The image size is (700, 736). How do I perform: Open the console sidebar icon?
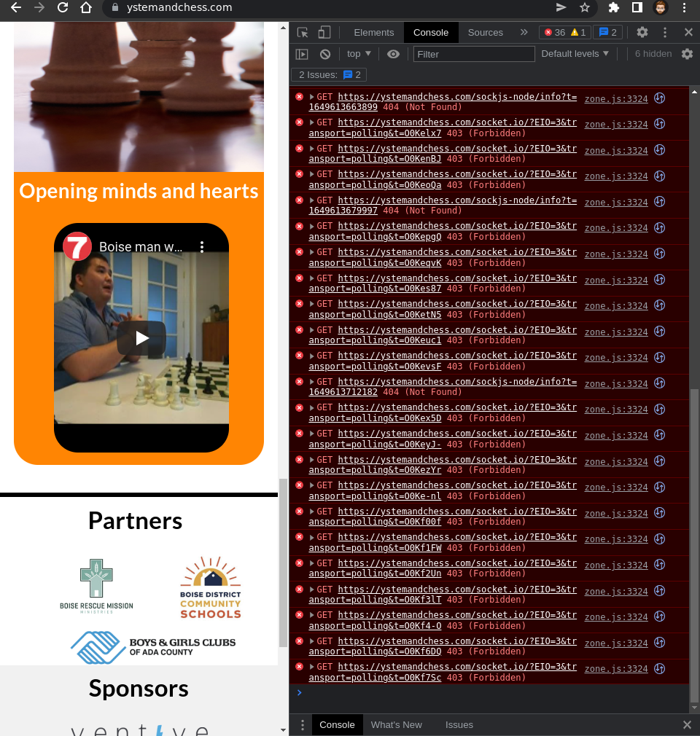(301, 53)
